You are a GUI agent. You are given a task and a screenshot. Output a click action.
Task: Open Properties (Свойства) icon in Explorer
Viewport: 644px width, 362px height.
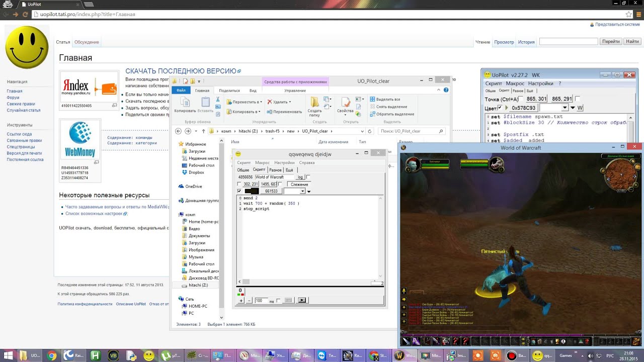(x=345, y=102)
